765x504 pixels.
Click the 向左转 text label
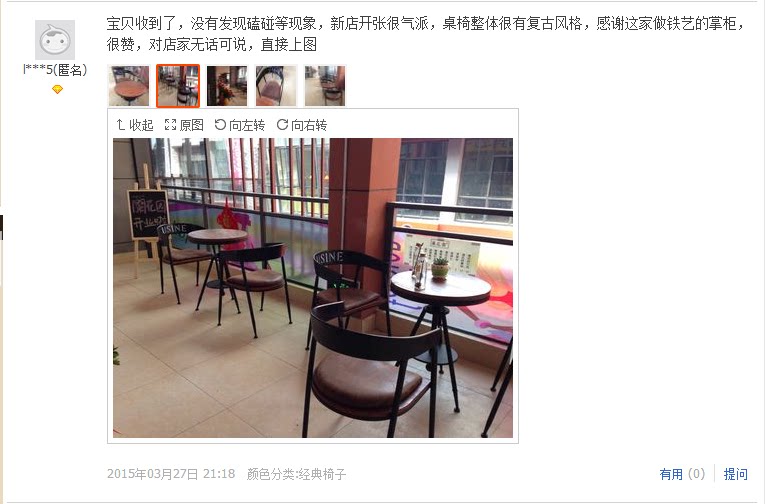click(247, 125)
